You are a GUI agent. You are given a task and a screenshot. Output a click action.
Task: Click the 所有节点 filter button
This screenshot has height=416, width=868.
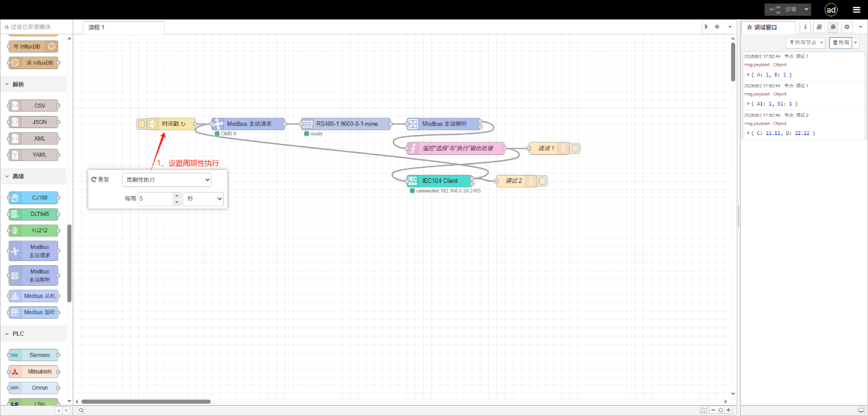[806, 42]
